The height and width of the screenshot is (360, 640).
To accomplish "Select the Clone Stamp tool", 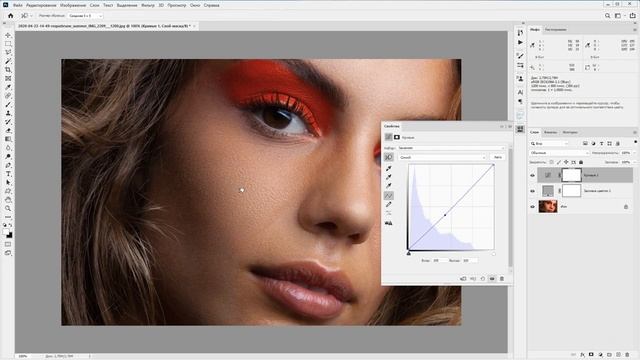I will tap(8, 113).
